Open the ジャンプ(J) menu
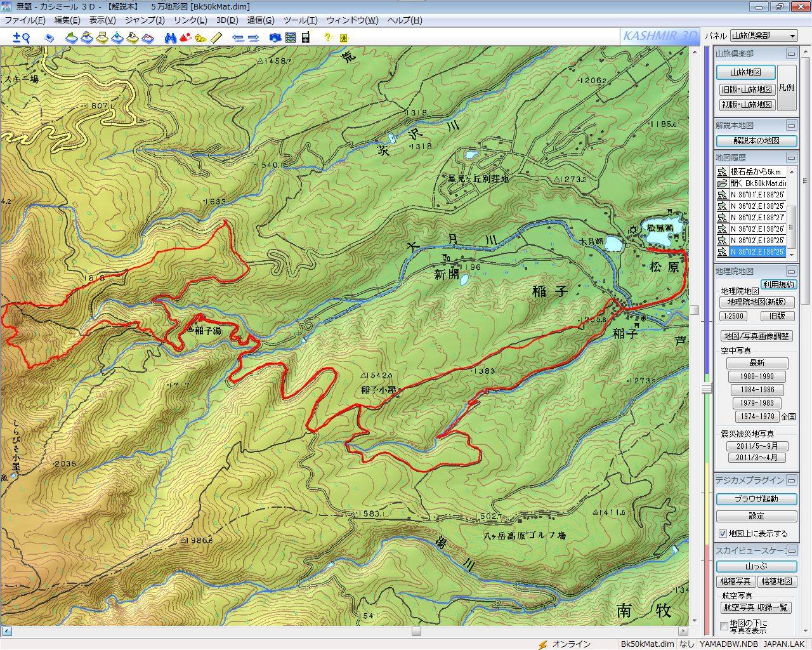 coord(144,20)
